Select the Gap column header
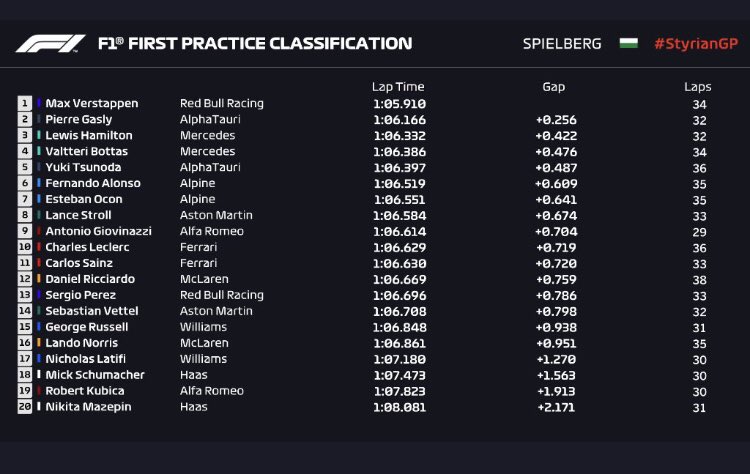750x474 pixels. click(554, 87)
